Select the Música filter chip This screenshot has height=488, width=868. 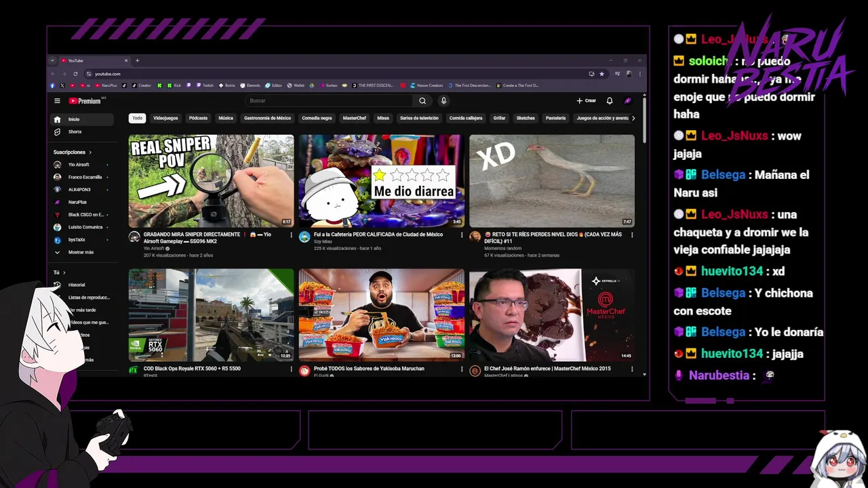click(x=226, y=118)
